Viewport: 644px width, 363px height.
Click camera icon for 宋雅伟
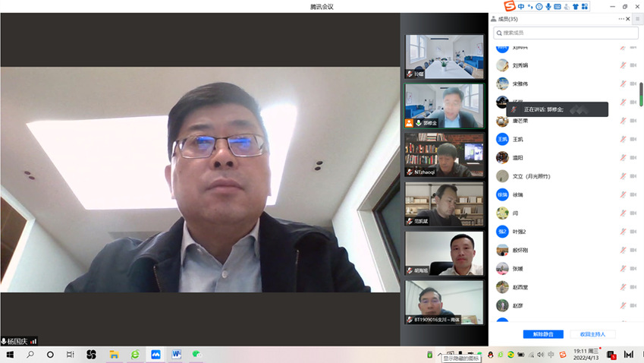point(633,84)
